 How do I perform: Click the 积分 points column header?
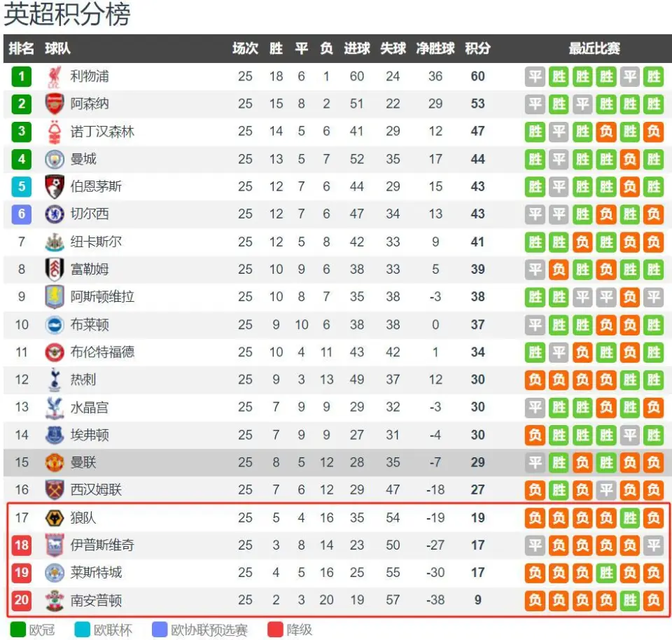point(478,48)
